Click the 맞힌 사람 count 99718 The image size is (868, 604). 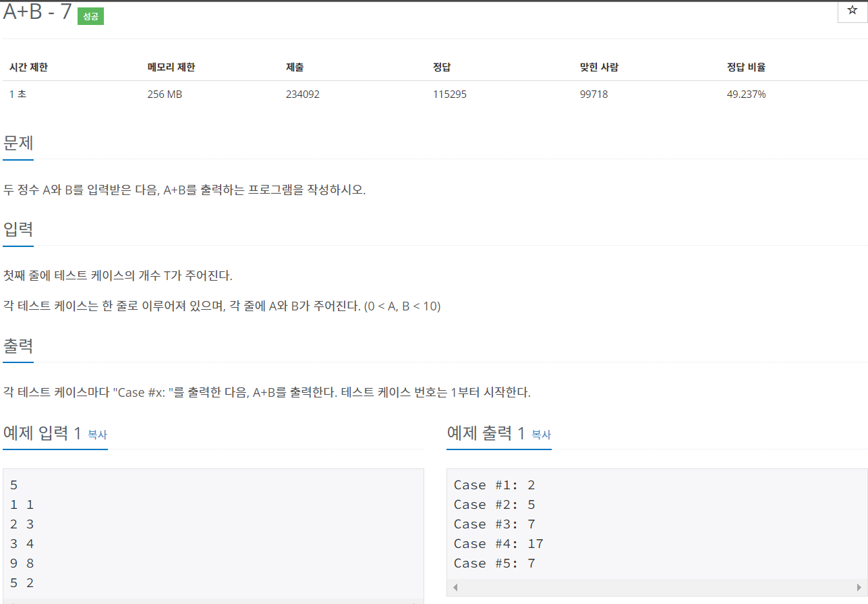point(594,94)
